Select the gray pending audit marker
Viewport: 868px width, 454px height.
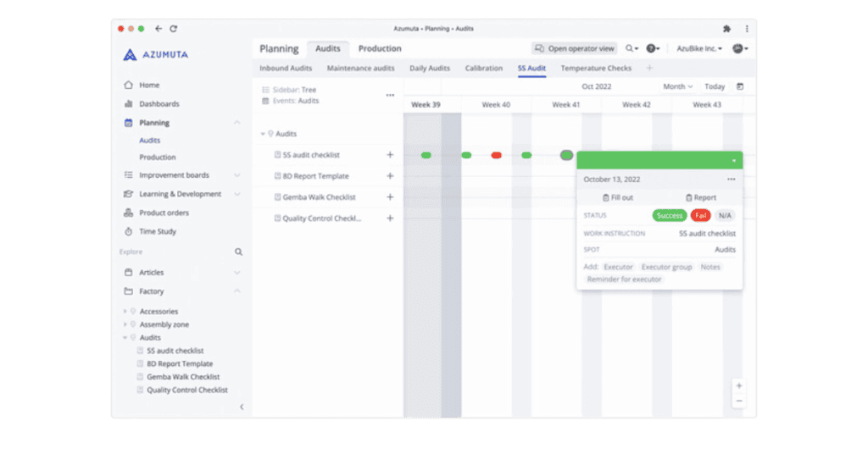[566, 155]
